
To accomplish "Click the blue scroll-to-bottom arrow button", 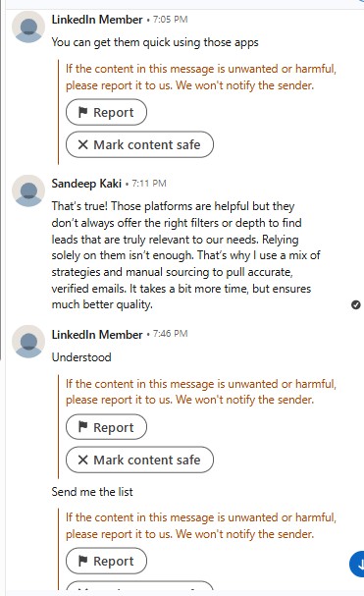I will (x=357, y=564).
